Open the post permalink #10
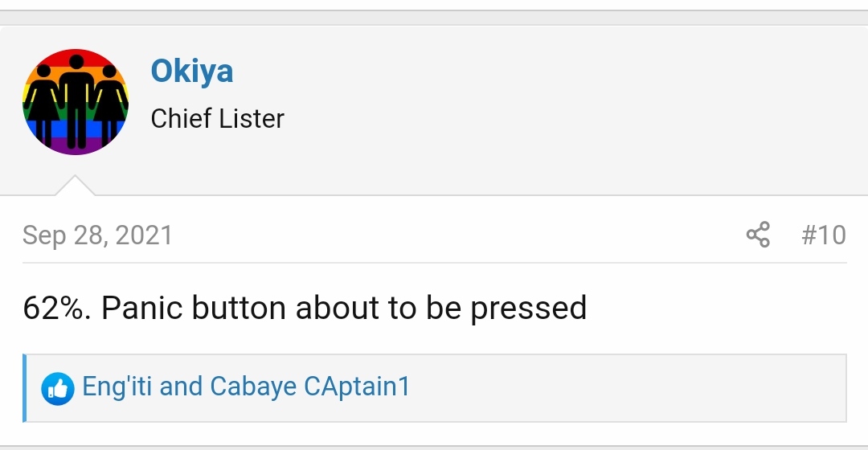This screenshot has width=868, height=450. (824, 235)
